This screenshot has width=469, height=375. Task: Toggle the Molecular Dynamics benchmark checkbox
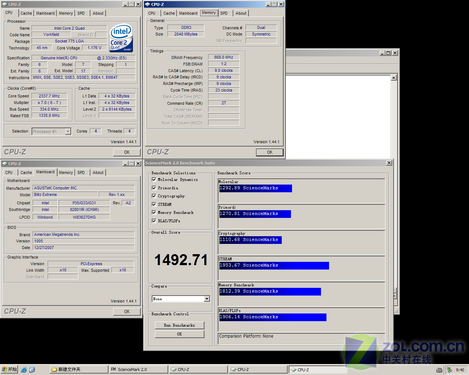click(x=154, y=179)
